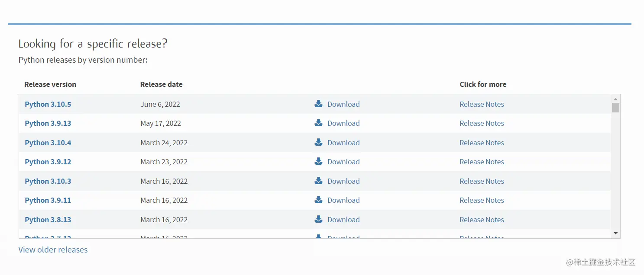Open Release Notes for Python 3.9.12
This screenshot has width=644, height=275.
pos(482,162)
